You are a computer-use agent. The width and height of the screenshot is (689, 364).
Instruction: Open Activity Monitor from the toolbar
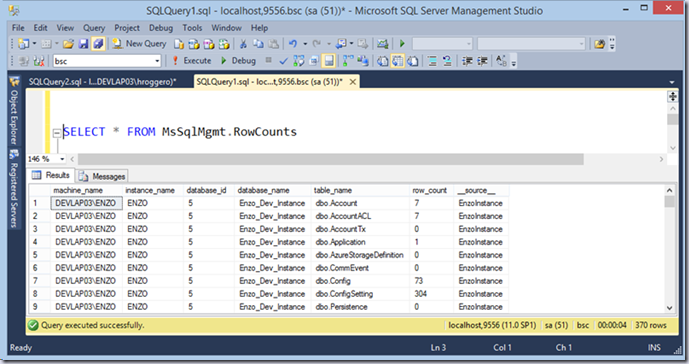pos(383,44)
